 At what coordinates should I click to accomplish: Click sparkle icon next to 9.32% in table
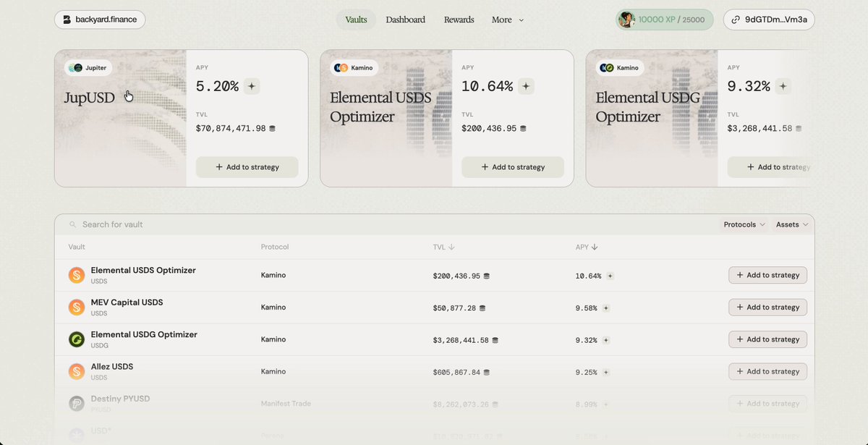pos(606,339)
